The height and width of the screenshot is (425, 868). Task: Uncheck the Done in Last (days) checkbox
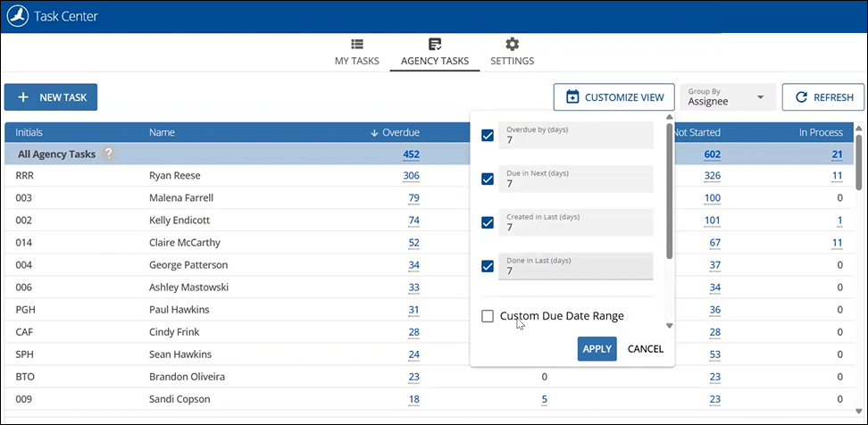[488, 266]
